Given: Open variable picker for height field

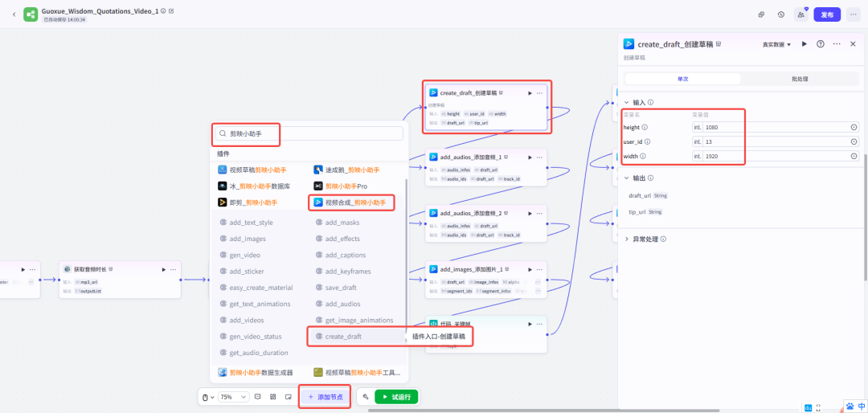Looking at the screenshot, I should [x=854, y=127].
